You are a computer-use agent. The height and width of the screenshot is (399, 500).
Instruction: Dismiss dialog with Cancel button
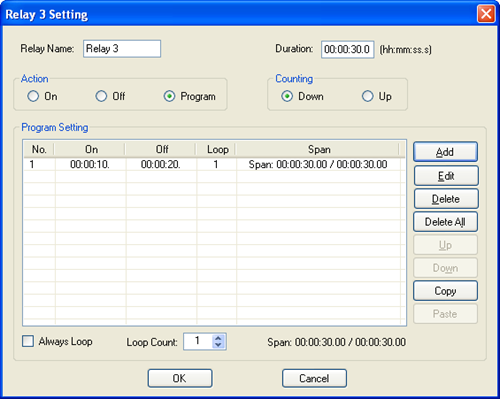pos(314,378)
